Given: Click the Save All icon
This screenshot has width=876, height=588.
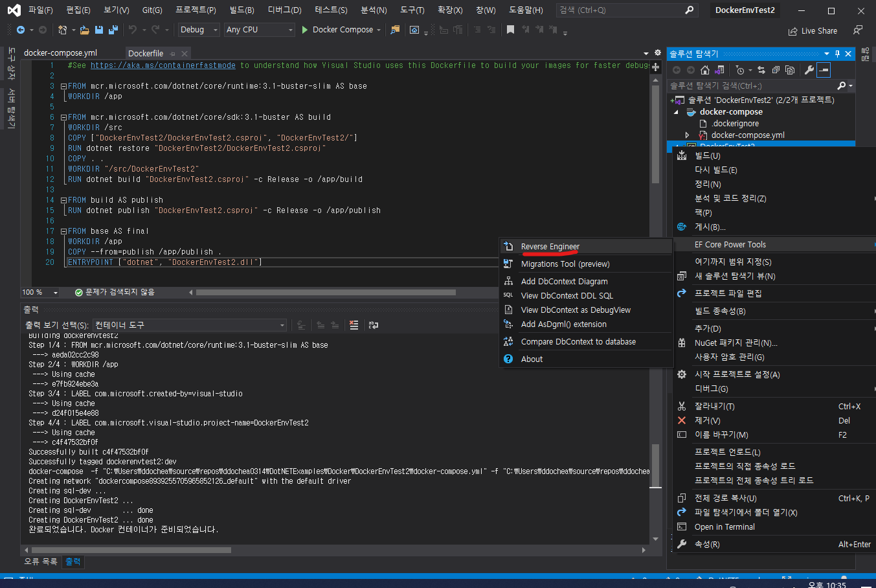Looking at the screenshot, I should point(113,30).
